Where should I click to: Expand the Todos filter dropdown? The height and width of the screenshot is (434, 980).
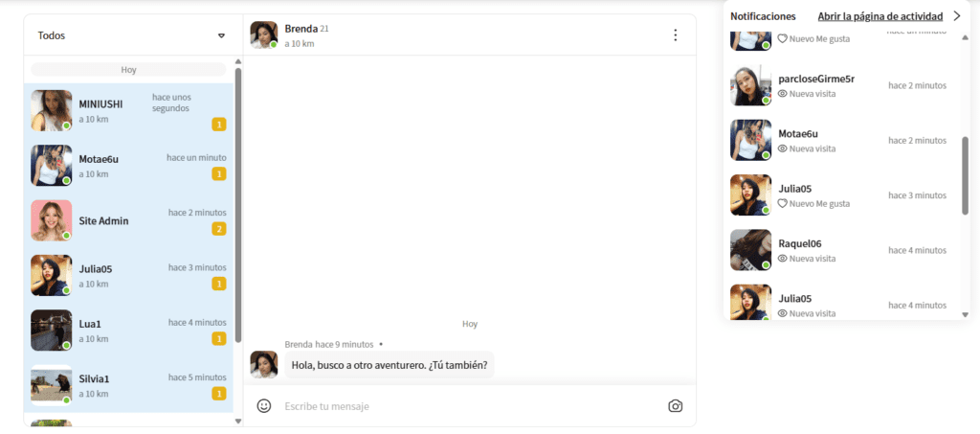click(221, 36)
